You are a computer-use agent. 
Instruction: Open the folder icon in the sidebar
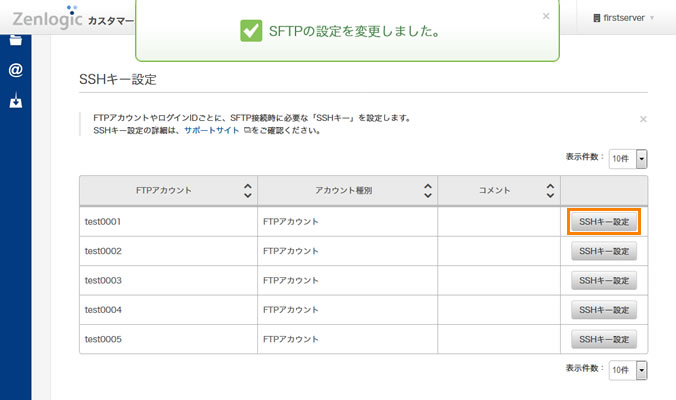(16, 40)
